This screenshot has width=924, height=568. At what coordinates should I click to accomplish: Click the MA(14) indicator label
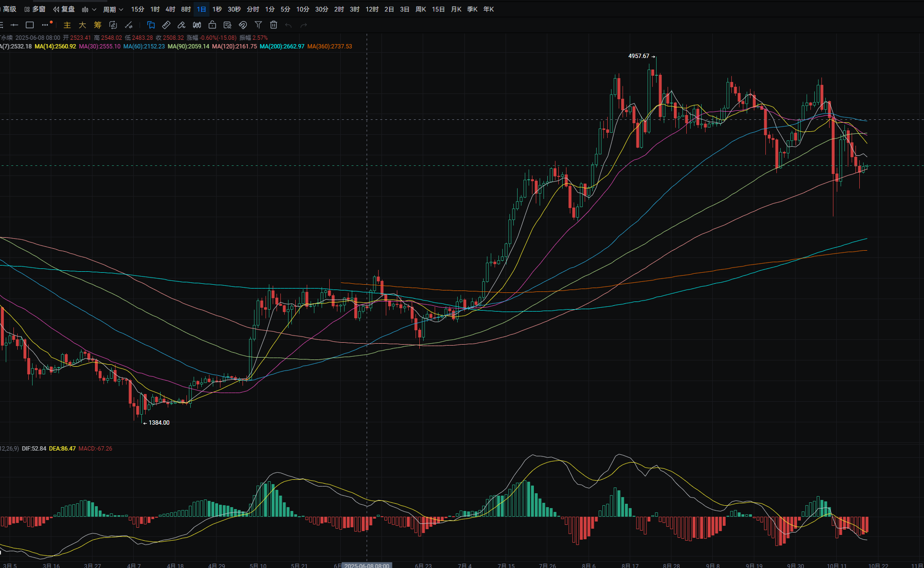pos(55,46)
